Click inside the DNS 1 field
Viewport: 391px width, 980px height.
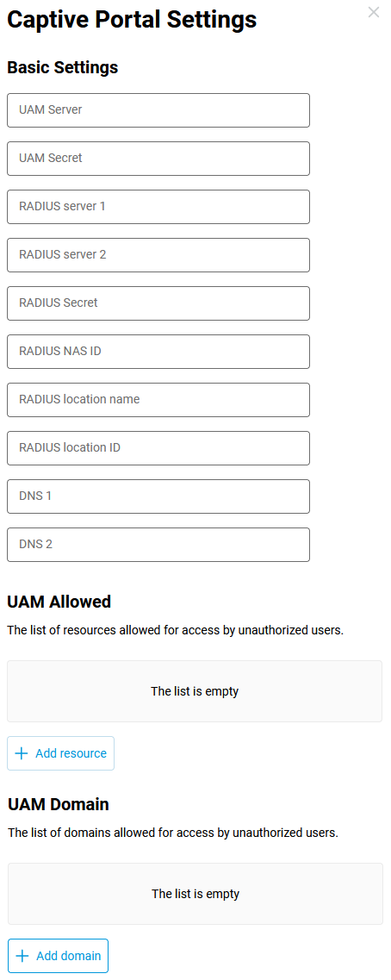coord(158,496)
